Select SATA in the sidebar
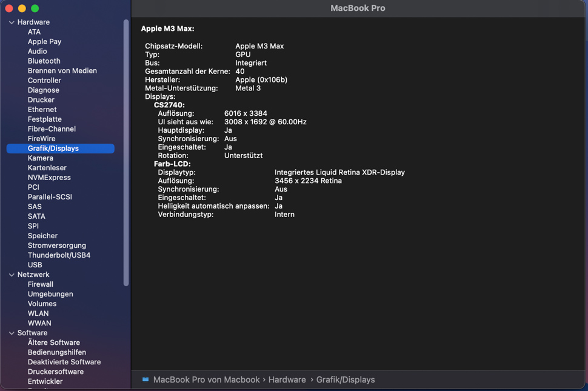Screen dimensions: 588x391 click(36, 216)
